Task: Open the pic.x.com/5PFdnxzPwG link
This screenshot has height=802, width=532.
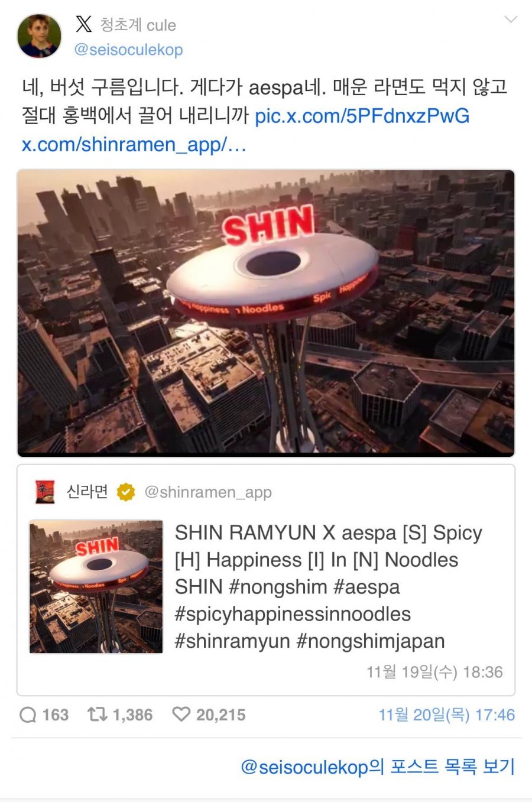Action: point(362,116)
